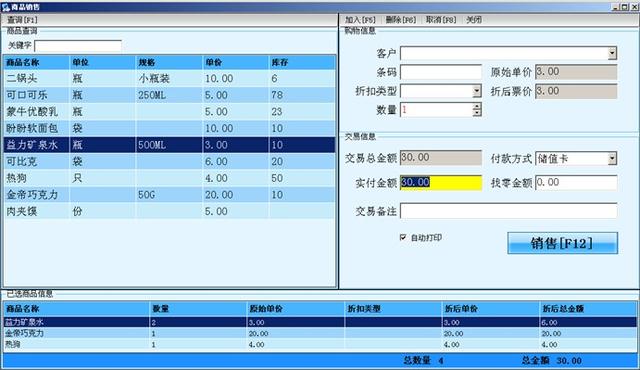Click the 关闭 toolbar button
Image resolution: width=640 pixels, height=370 pixels.
coord(474,20)
